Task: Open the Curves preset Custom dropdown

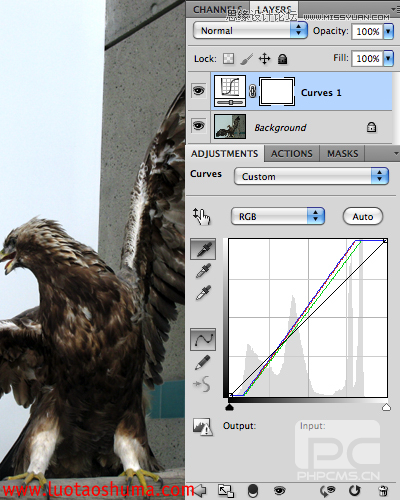Action: [x=311, y=176]
